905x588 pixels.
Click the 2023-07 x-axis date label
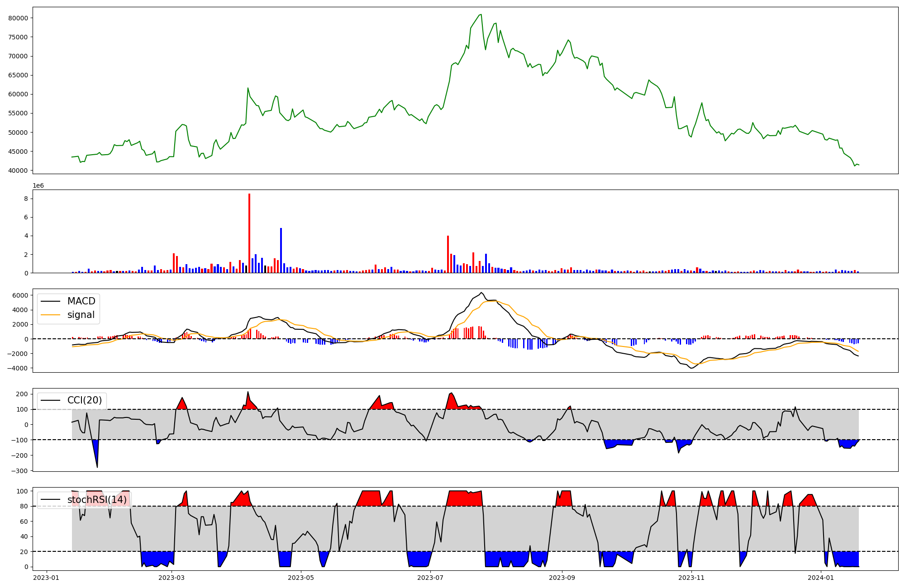coord(430,578)
